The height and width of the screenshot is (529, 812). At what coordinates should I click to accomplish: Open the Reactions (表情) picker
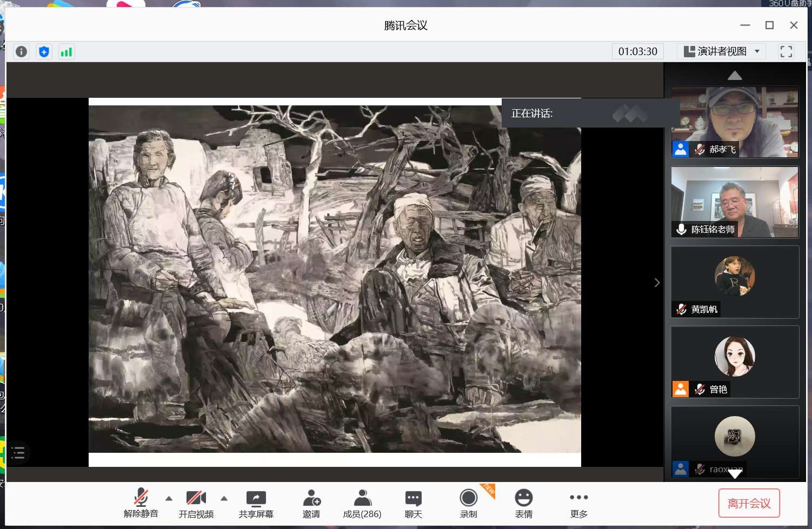point(523,504)
